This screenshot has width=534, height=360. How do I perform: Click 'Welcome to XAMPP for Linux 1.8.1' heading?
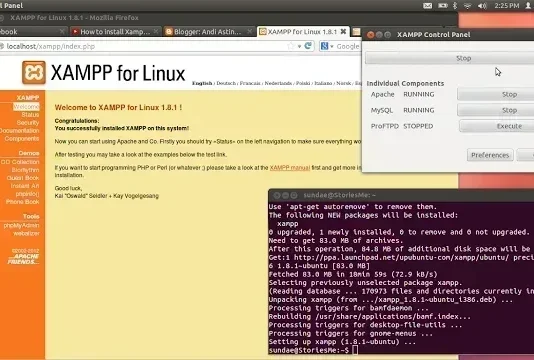click(x=118, y=107)
